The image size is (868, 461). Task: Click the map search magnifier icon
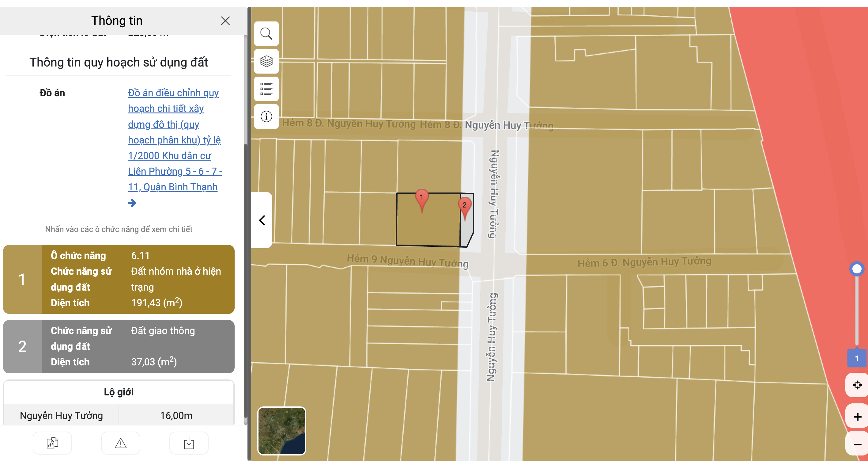(266, 34)
